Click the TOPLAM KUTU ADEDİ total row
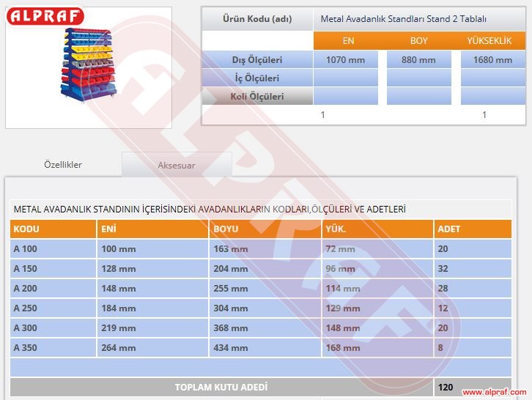Image resolution: width=532 pixels, height=400 pixels. tap(221, 387)
